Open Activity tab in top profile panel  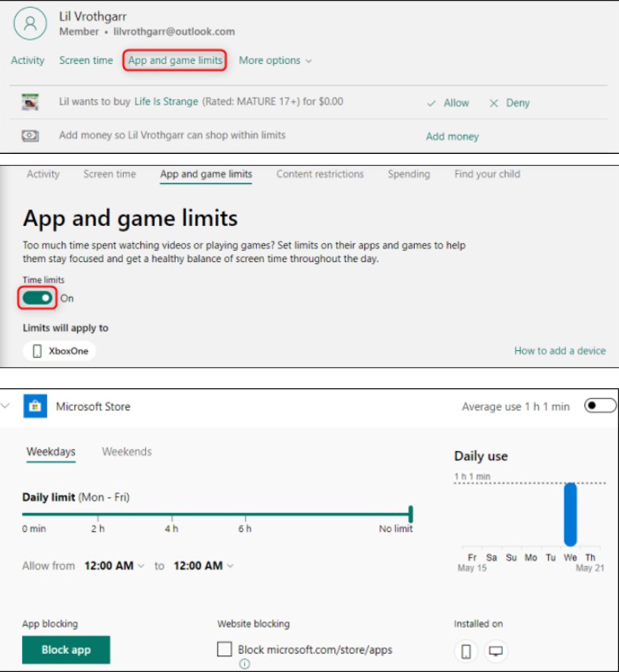click(x=28, y=60)
